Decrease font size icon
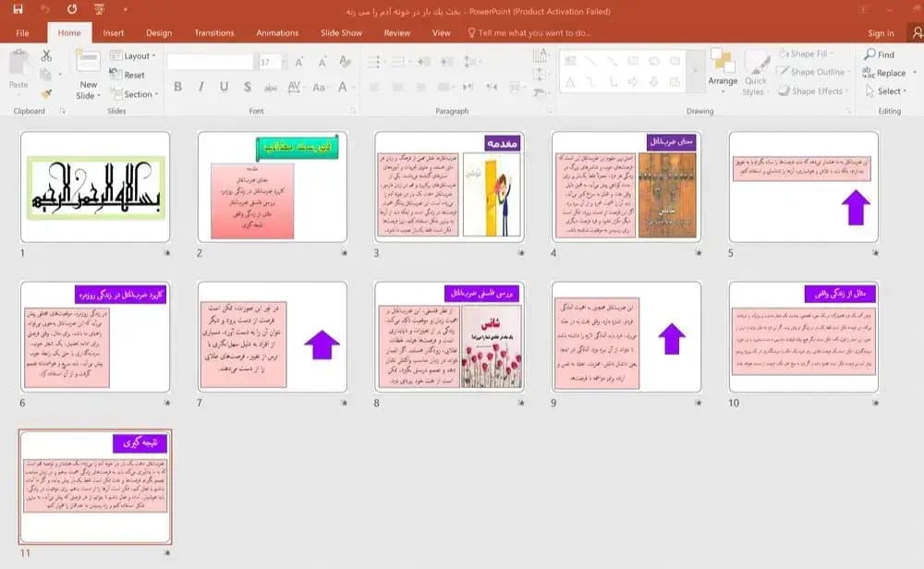 click(x=322, y=62)
